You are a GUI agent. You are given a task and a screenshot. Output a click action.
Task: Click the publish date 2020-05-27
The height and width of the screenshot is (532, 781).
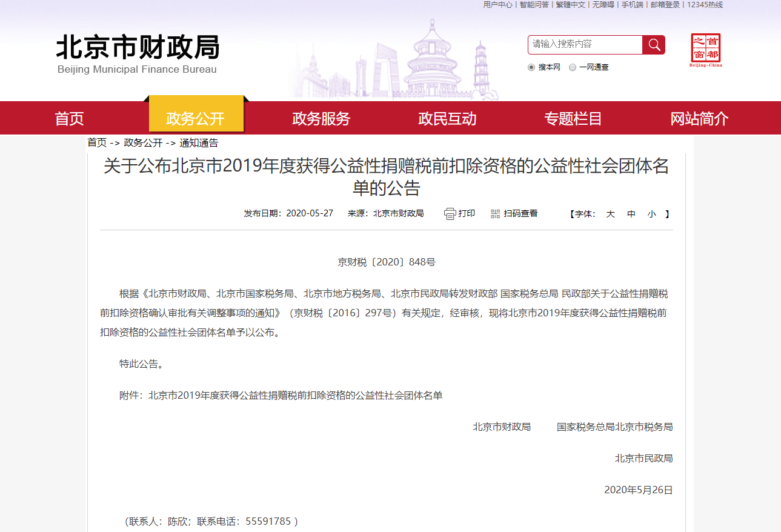click(310, 214)
